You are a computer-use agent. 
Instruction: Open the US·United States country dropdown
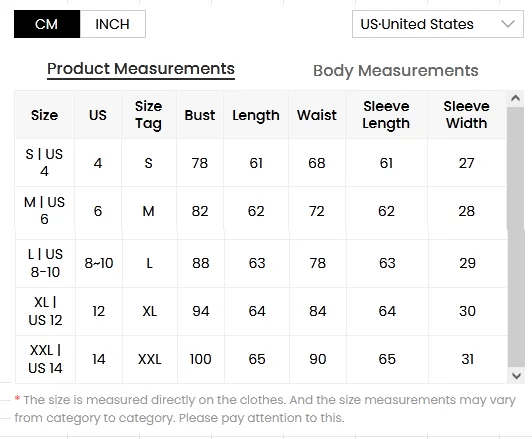438,24
